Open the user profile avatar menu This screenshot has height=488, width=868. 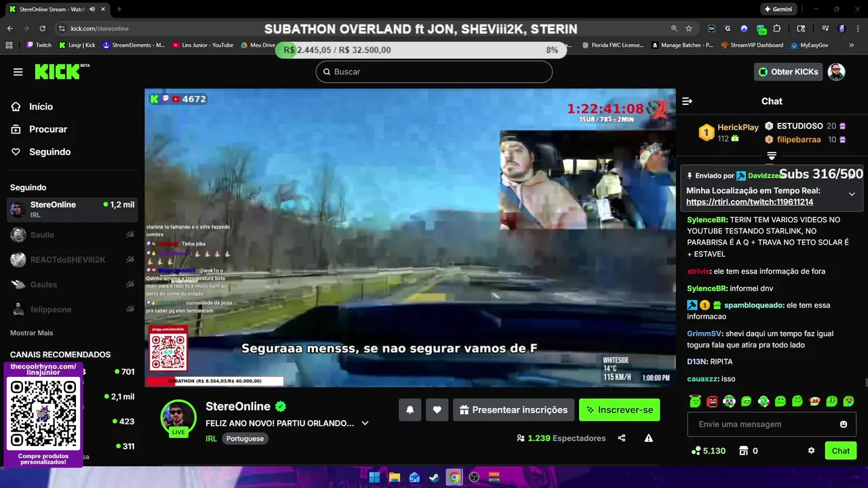click(836, 72)
